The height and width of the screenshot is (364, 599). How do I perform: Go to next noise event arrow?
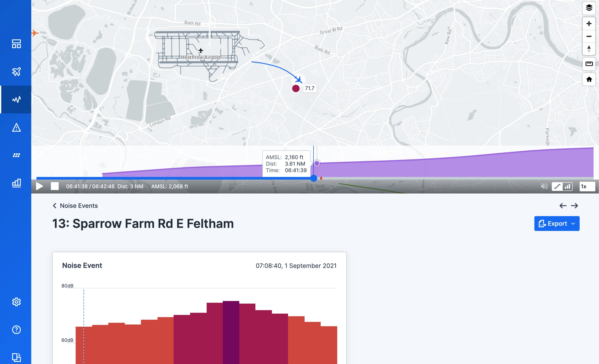point(574,206)
